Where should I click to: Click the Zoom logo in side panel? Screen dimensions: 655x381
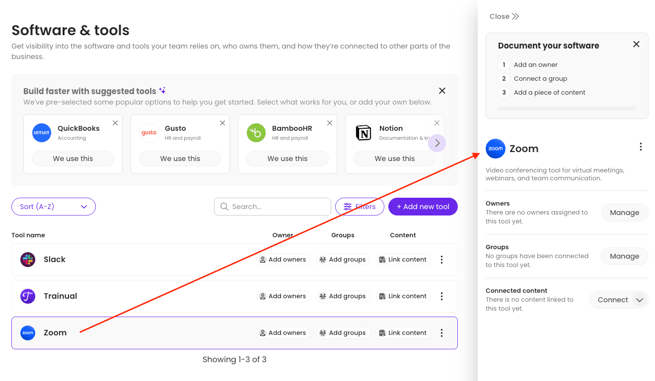[x=495, y=149]
